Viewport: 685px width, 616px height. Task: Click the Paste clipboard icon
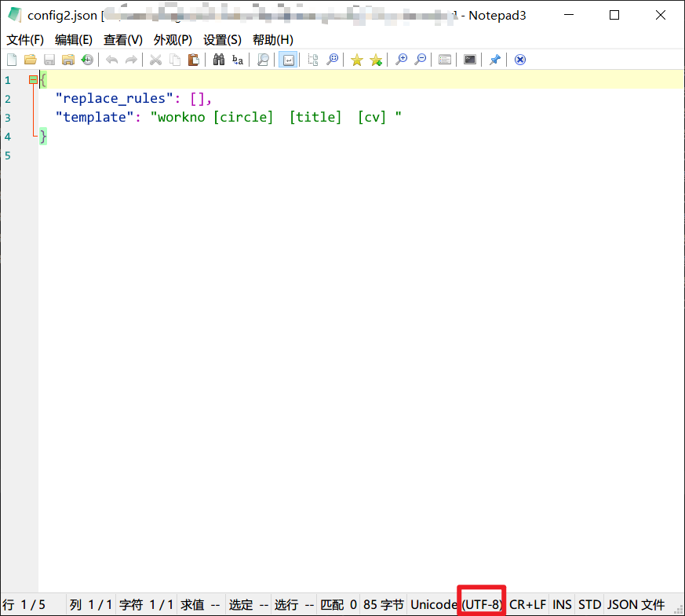click(193, 59)
